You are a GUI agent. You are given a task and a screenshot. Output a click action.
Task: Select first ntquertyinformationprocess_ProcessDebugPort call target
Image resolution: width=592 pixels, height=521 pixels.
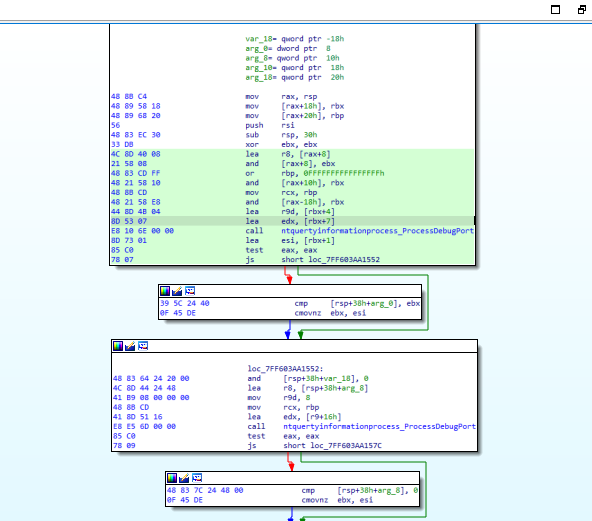tap(377, 231)
